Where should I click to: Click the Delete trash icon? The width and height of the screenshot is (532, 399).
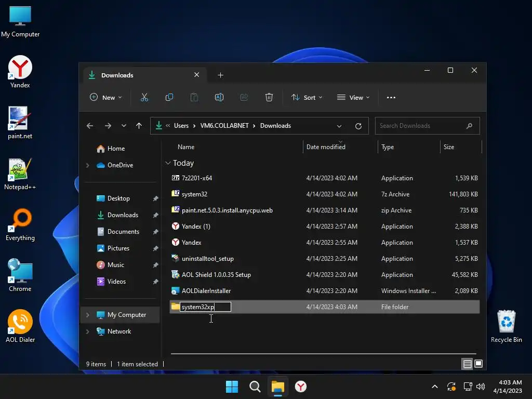coord(269,97)
